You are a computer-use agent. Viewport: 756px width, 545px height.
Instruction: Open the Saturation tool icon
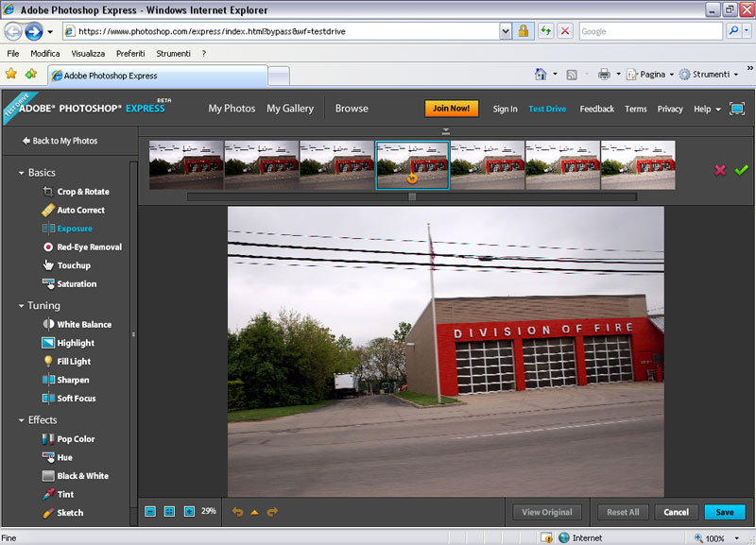[x=48, y=283]
